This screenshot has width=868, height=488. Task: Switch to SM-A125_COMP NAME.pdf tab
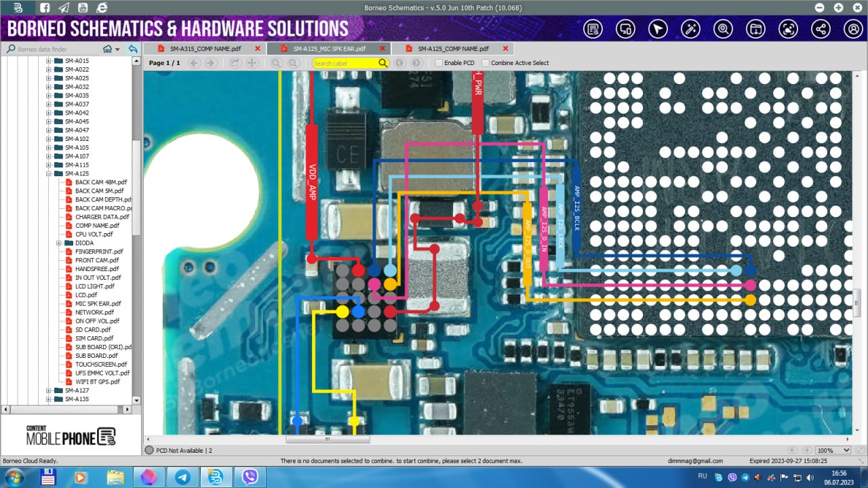pos(453,49)
